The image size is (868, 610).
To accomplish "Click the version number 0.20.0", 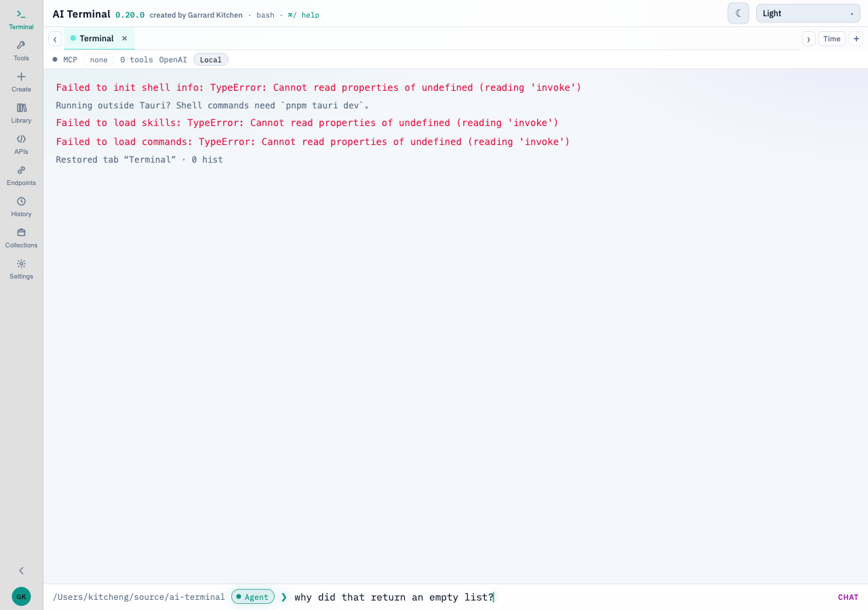I will pyautogui.click(x=130, y=15).
